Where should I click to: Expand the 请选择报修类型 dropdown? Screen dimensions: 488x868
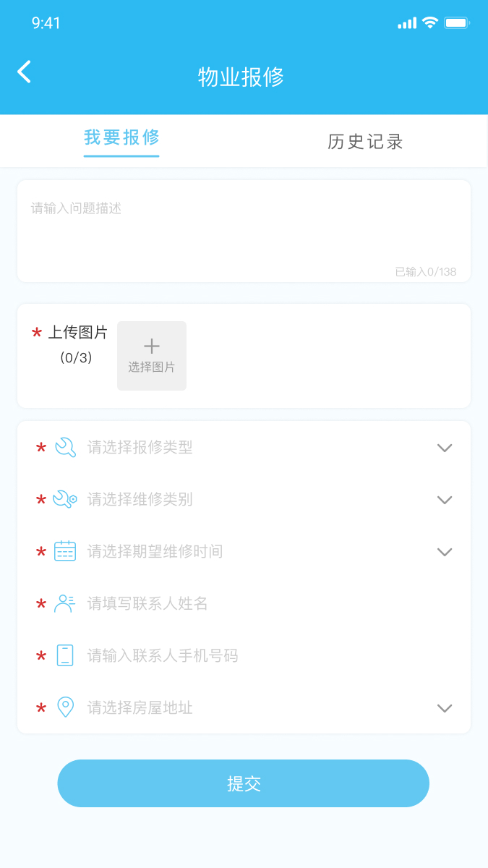tap(445, 448)
